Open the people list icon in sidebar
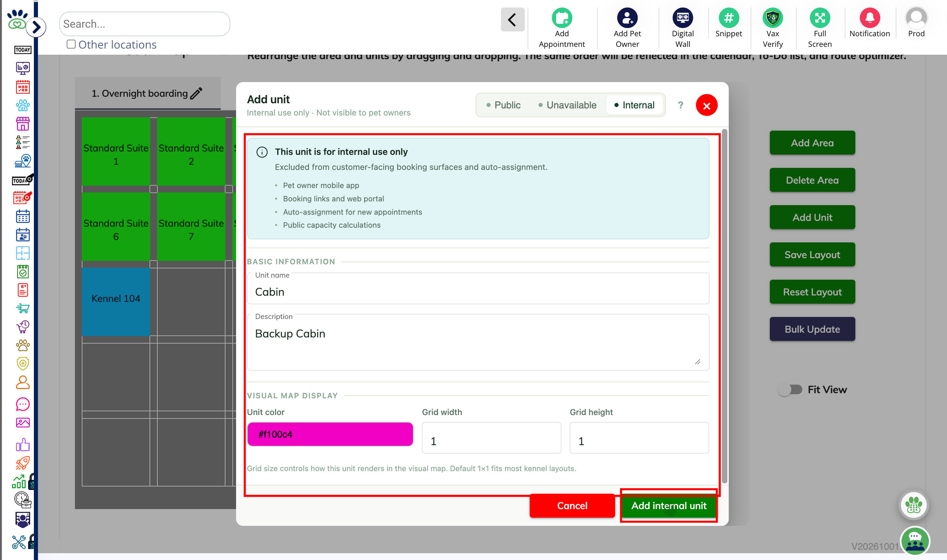 coord(23,142)
